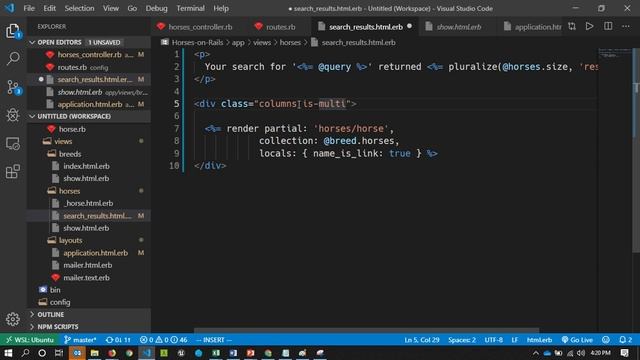Click the Windows Start button
This screenshot has width=640, height=360.
[x=8, y=353]
